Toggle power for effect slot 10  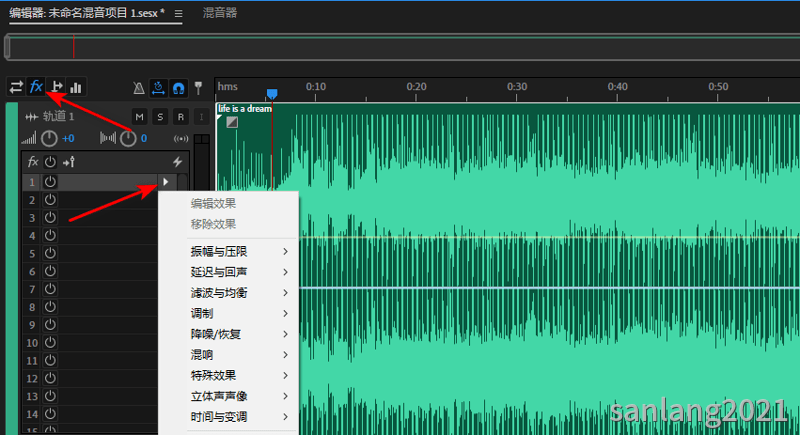pyautogui.click(x=50, y=342)
